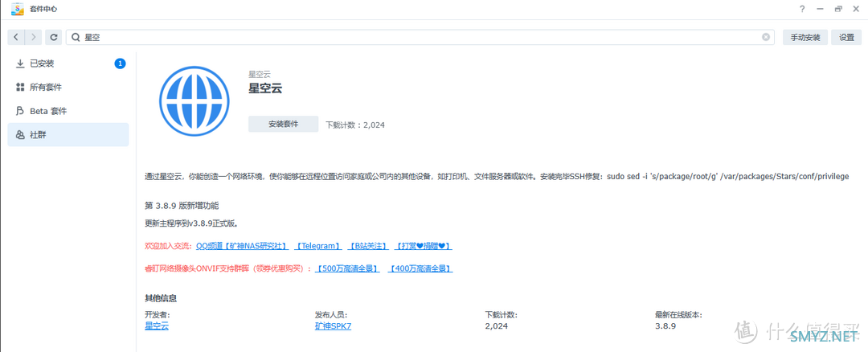Click the magnifier icon in the search box
868x352 pixels.
[76, 37]
